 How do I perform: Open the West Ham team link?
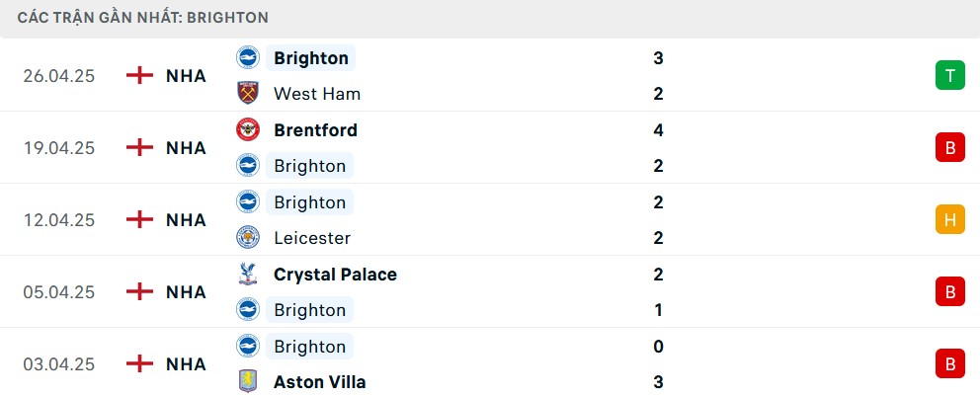pyautogui.click(x=317, y=94)
